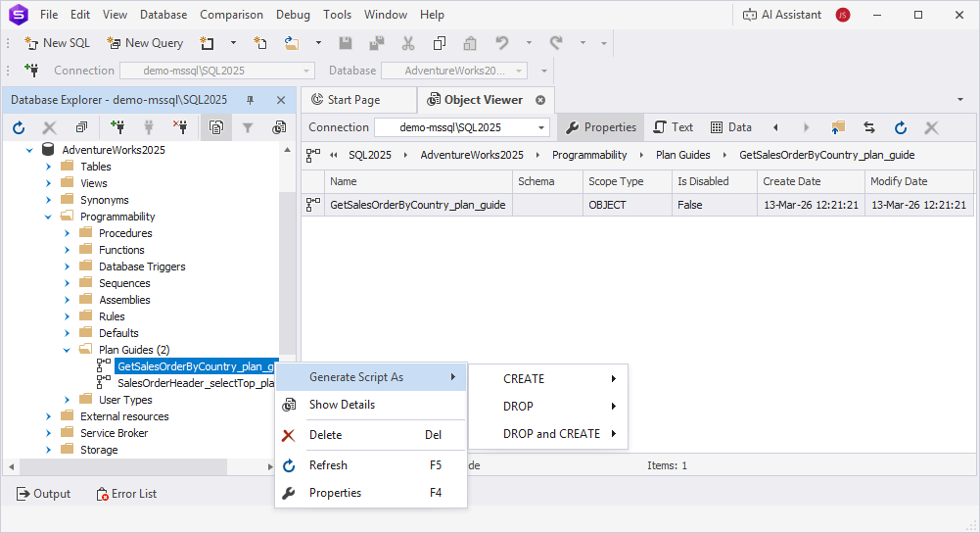Click the New SQL toolbar button
The width and height of the screenshot is (980, 533).
57,43
